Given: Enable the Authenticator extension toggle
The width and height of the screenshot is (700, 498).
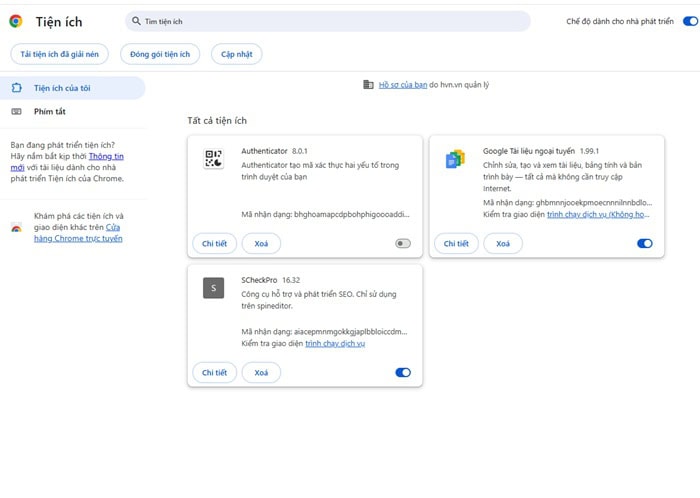Looking at the screenshot, I should coord(403,243).
